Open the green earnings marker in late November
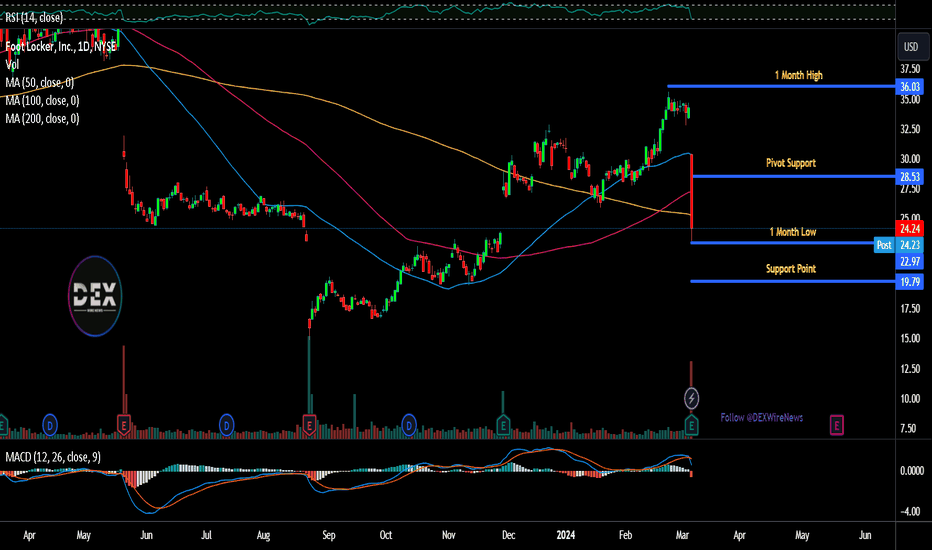Viewport: 932px width, 550px height. tap(503, 425)
